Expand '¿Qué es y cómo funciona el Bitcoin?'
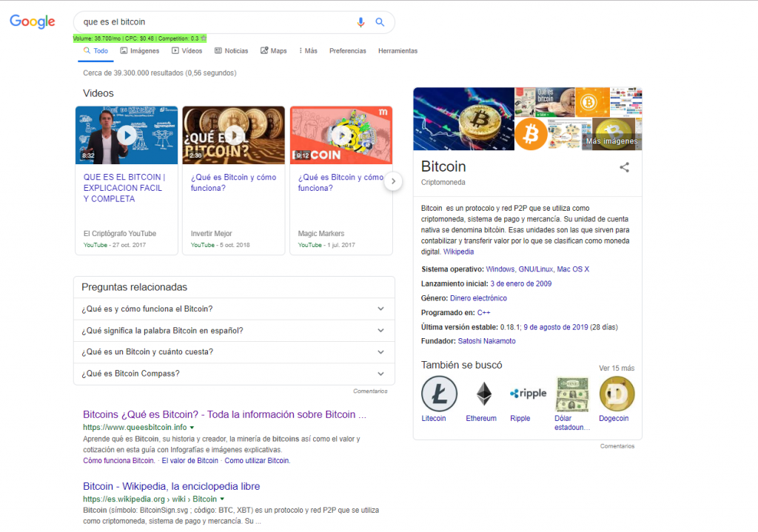 tap(234, 309)
